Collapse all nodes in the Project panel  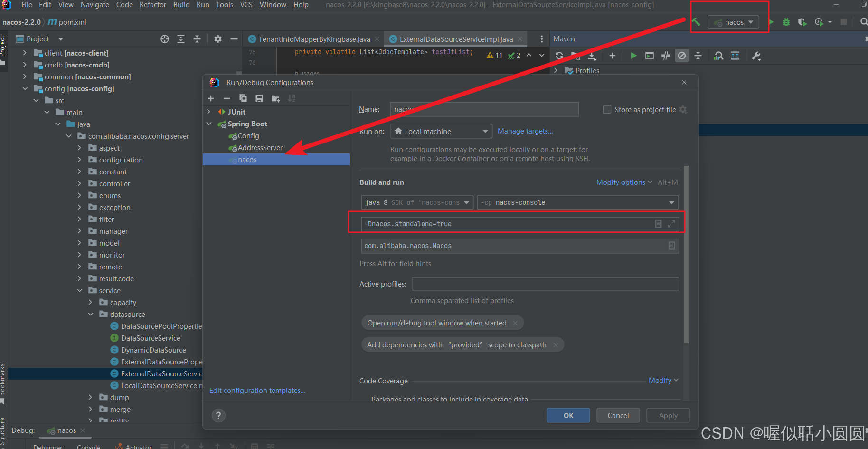coord(197,39)
